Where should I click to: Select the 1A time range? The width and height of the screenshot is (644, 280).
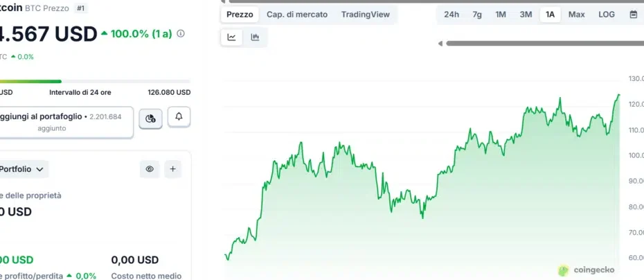(x=550, y=15)
